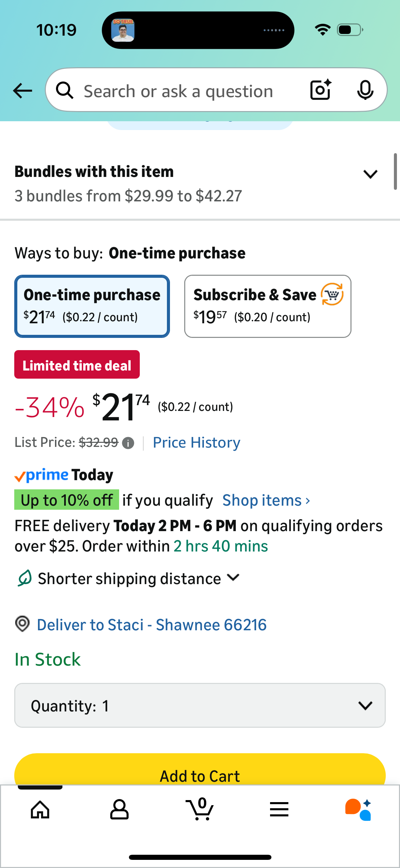Image resolution: width=400 pixels, height=868 pixels.
Task: Start a voice search with the microphone
Action: tap(365, 90)
